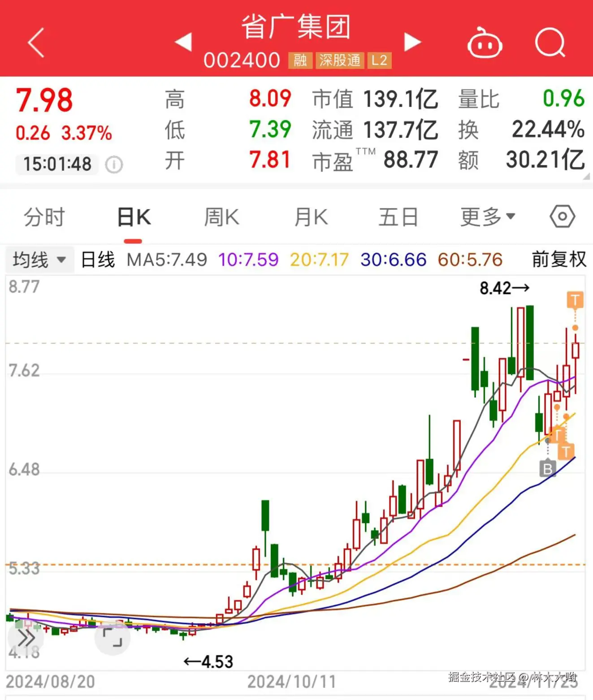Open the 五日 view

(398, 216)
